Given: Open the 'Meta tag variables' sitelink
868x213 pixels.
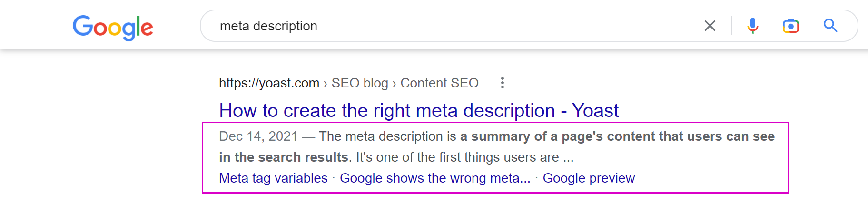Looking at the screenshot, I should click(x=273, y=178).
